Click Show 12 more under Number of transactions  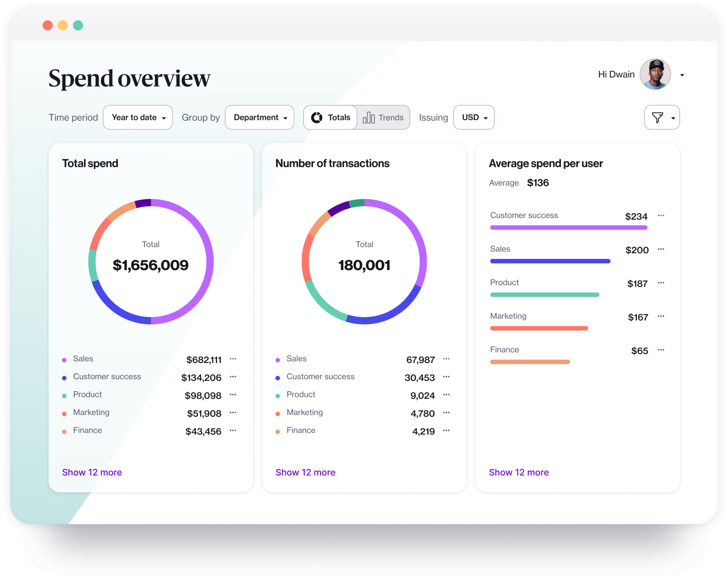305,472
